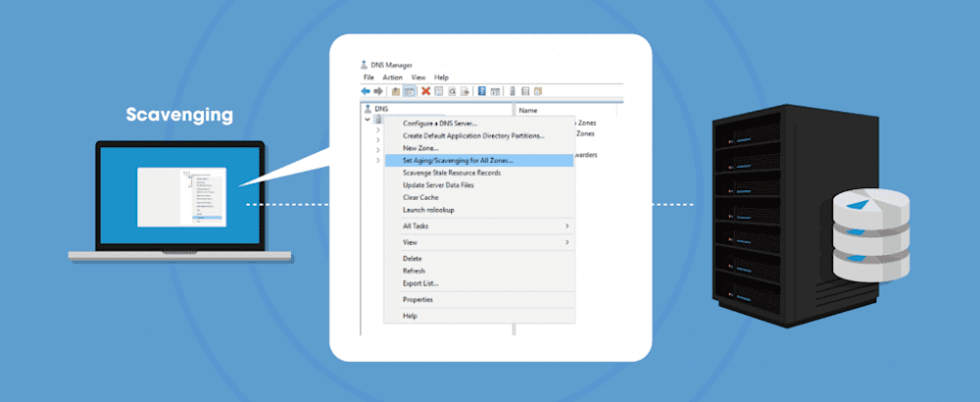Click Refresh in the context menu
Image resolution: width=980 pixels, height=402 pixels.
click(479, 271)
